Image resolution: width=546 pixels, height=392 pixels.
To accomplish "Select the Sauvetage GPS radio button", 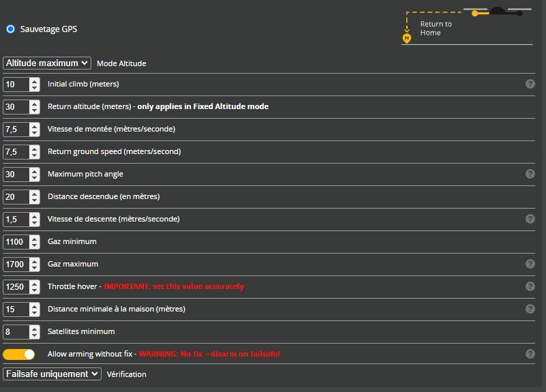I will pyautogui.click(x=10, y=29).
